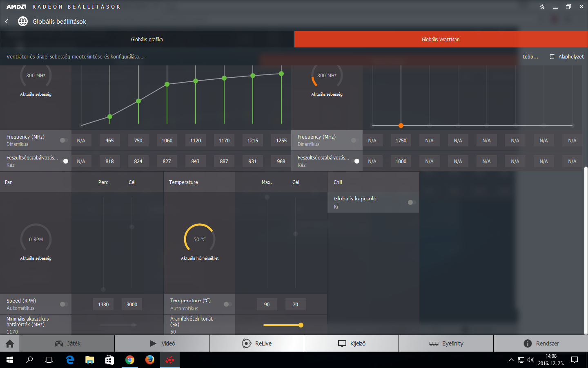Open the Játék gamepad section
588x368 pixels.
click(67, 343)
